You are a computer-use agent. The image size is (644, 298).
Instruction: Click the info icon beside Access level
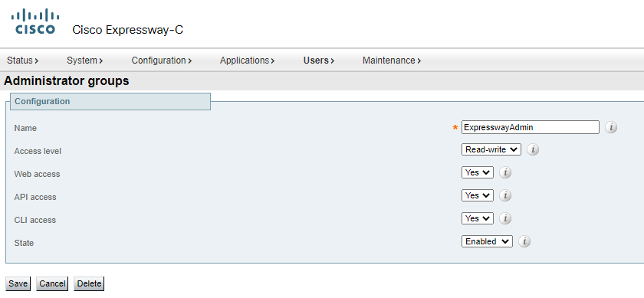(533, 150)
